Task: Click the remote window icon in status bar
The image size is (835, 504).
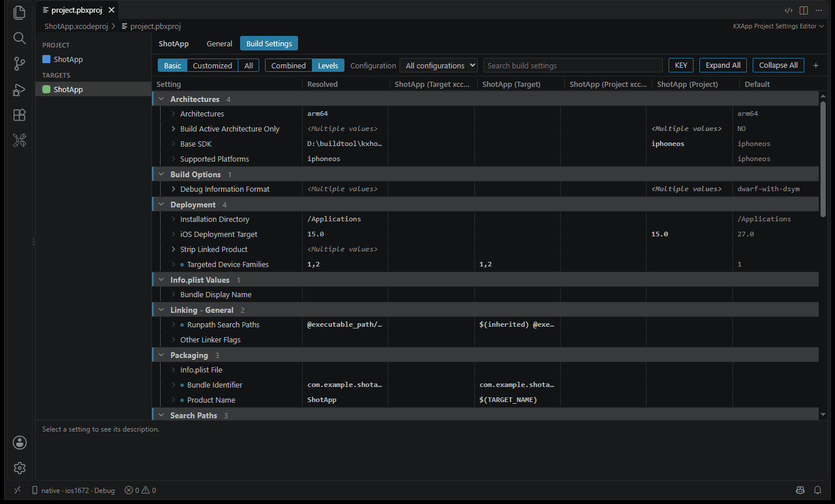Action: click(x=17, y=490)
